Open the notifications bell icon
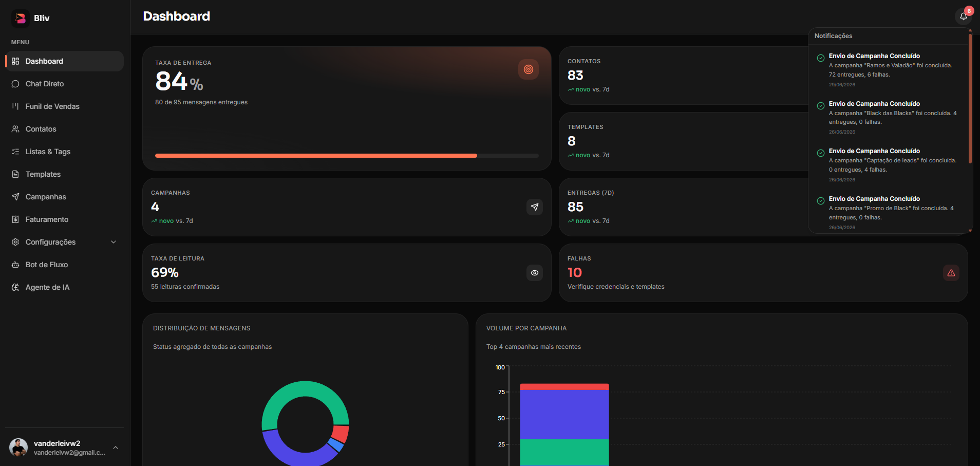Screen dimensions: 980x466 964,16
